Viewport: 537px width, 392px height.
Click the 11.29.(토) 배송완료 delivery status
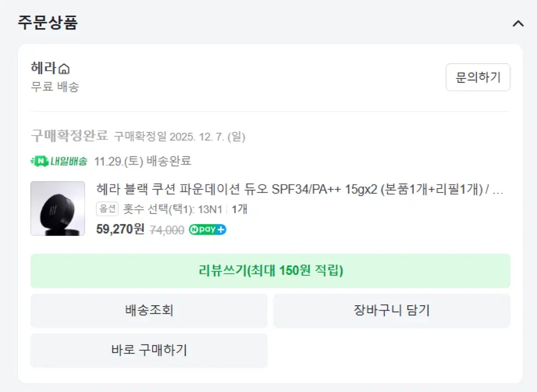[x=143, y=161]
